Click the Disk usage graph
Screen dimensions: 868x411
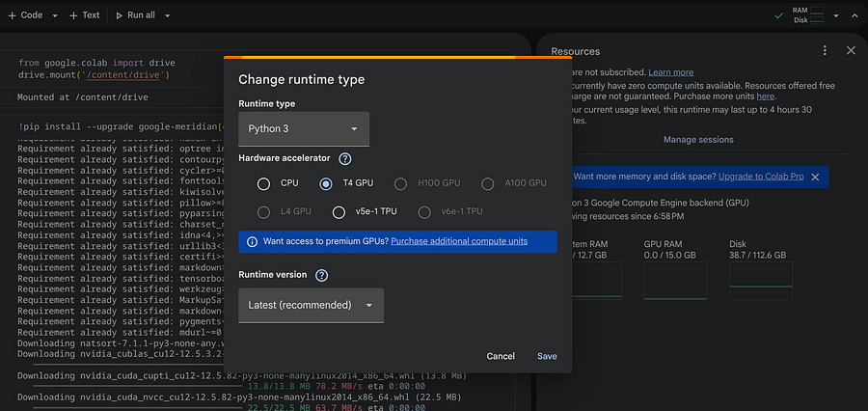pyautogui.click(x=761, y=281)
